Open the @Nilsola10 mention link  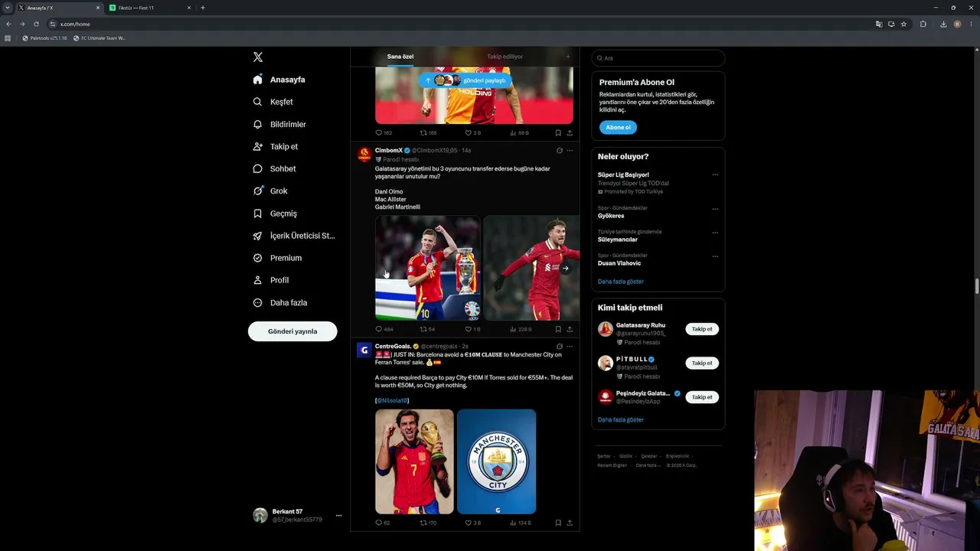(x=392, y=400)
